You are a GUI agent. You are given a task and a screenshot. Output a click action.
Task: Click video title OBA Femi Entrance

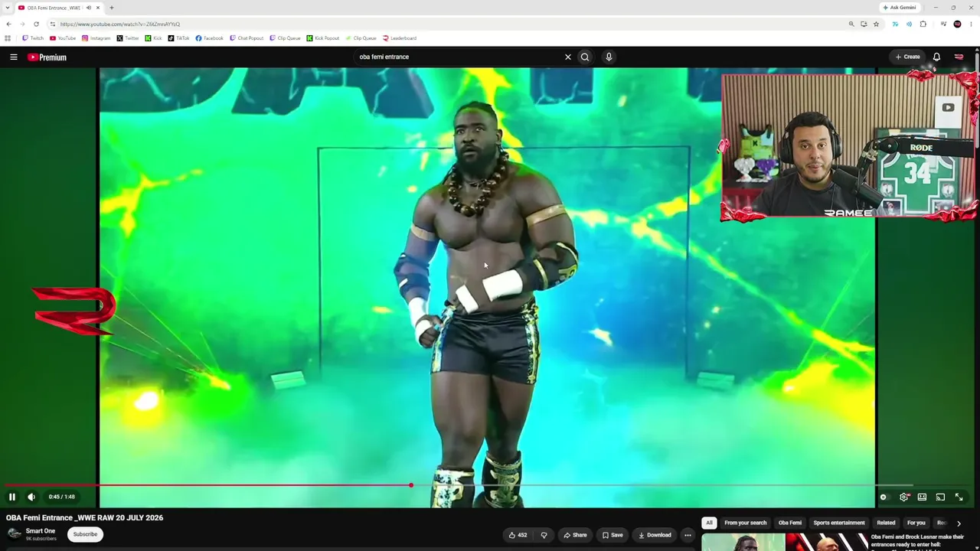pyautogui.click(x=84, y=517)
